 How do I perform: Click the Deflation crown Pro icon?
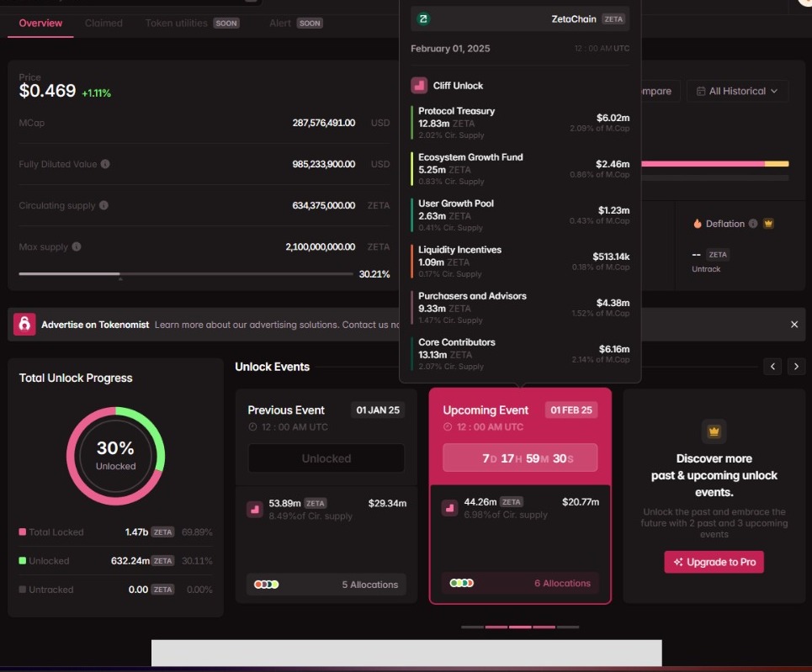[768, 224]
